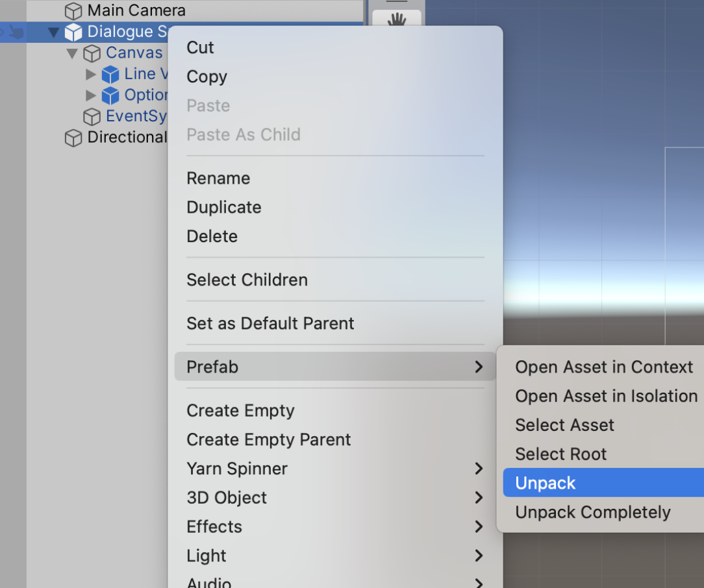Click Create Empty Parent in the context menu
This screenshot has width=704, height=588.
(x=268, y=439)
